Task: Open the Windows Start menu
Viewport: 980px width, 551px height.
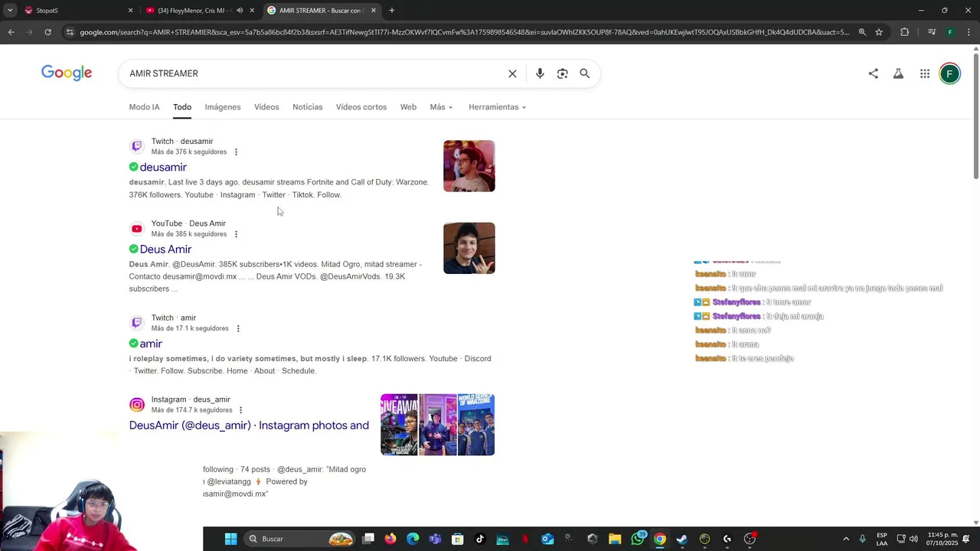Action: 230,539
